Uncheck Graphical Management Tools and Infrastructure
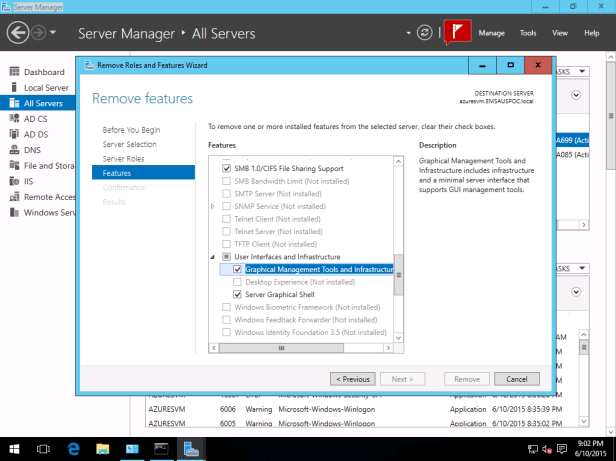The image size is (616, 461). point(237,269)
